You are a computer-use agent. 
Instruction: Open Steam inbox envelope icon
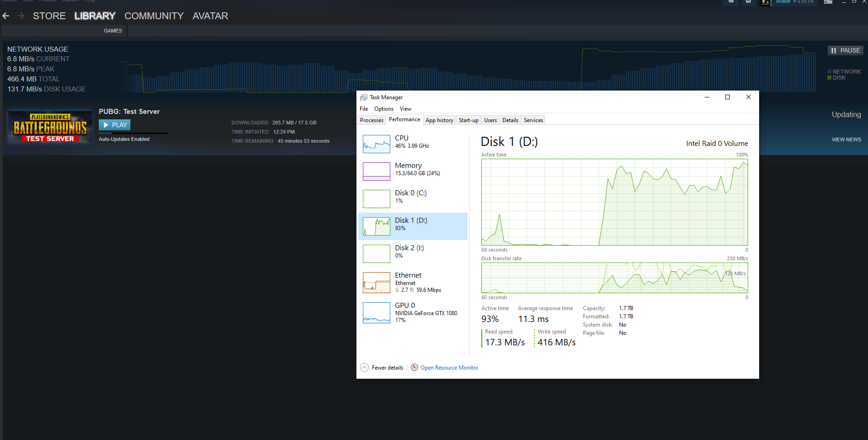[748, 2]
